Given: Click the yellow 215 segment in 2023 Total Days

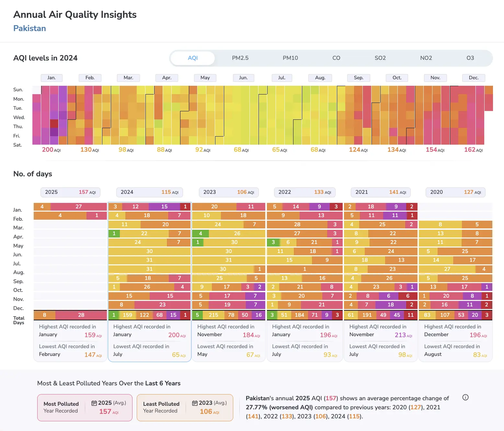Looking at the screenshot, I should pos(213,315).
